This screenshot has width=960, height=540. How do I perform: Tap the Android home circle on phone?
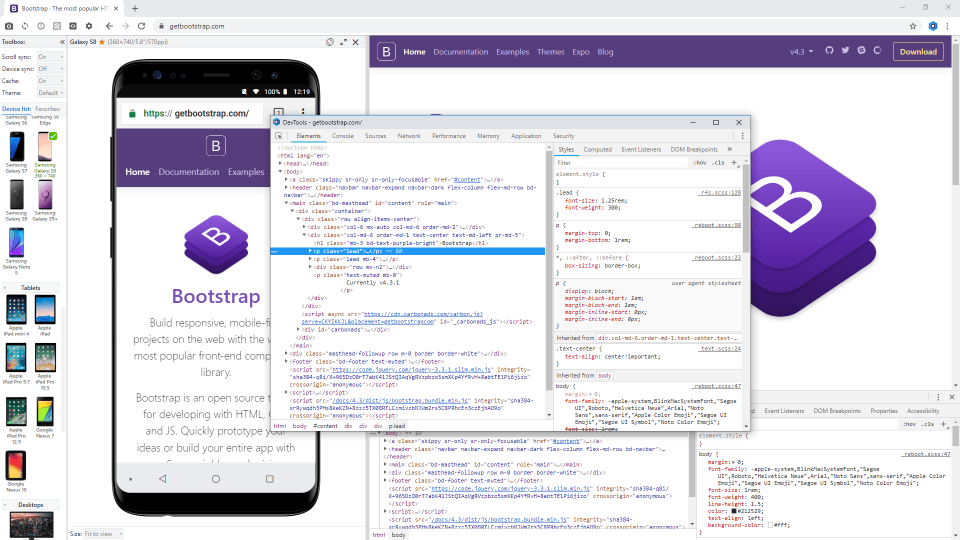(x=216, y=479)
